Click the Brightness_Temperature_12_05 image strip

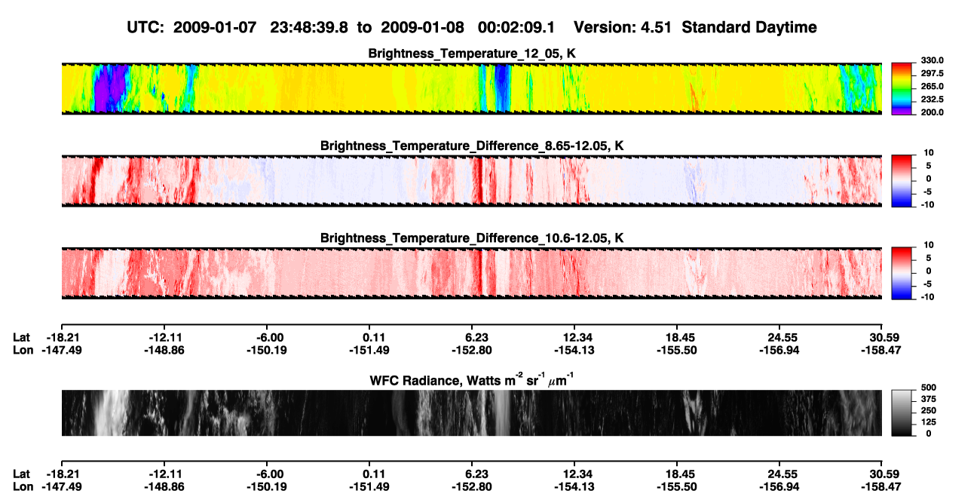pos(471,88)
